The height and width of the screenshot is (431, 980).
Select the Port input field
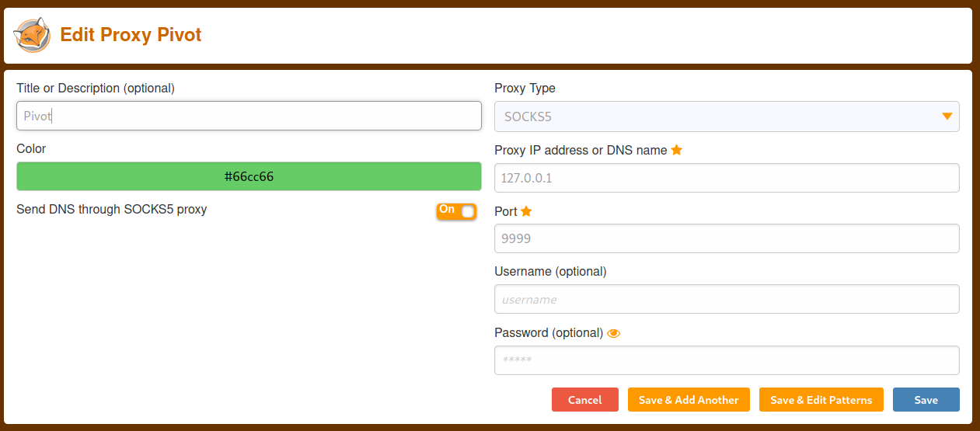[727, 238]
